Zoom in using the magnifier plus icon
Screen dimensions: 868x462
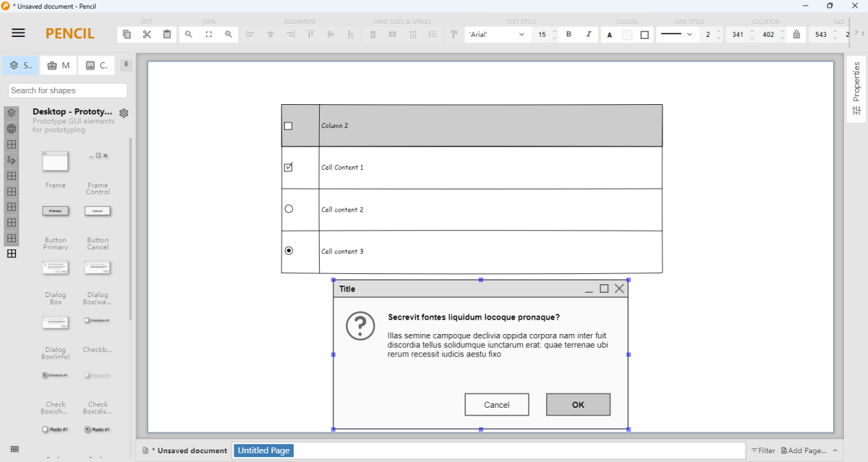tap(229, 34)
